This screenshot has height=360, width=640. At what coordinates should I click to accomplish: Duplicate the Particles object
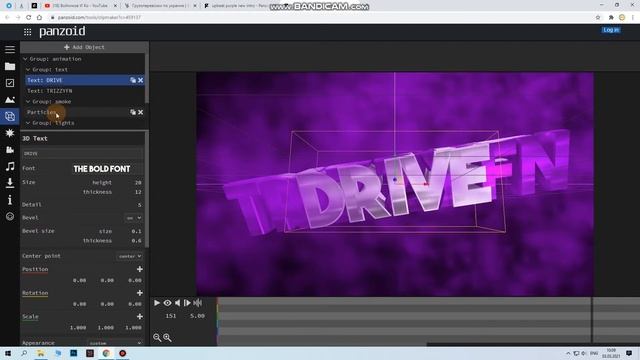click(133, 112)
